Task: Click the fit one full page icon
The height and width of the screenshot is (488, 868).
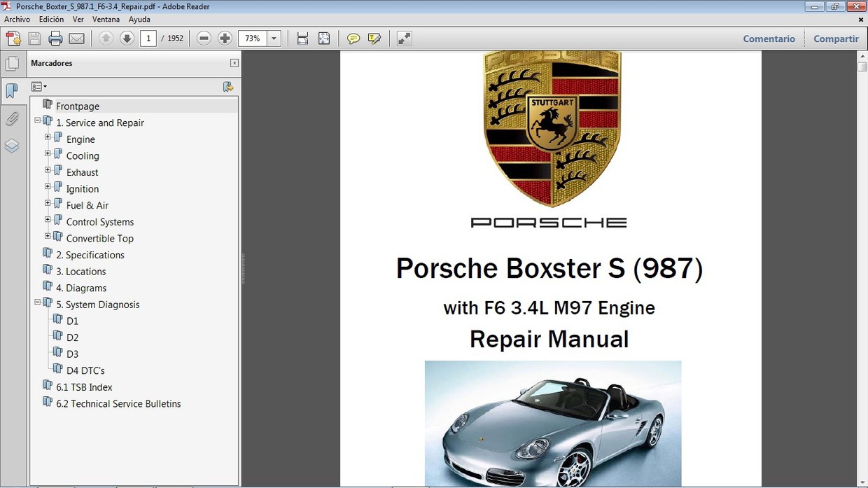Action: tap(324, 39)
